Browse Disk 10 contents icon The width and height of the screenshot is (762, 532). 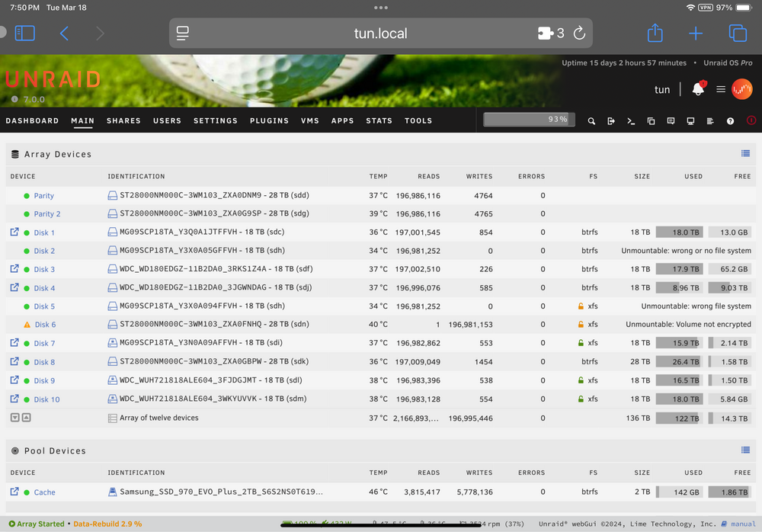[x=14, y=399]
